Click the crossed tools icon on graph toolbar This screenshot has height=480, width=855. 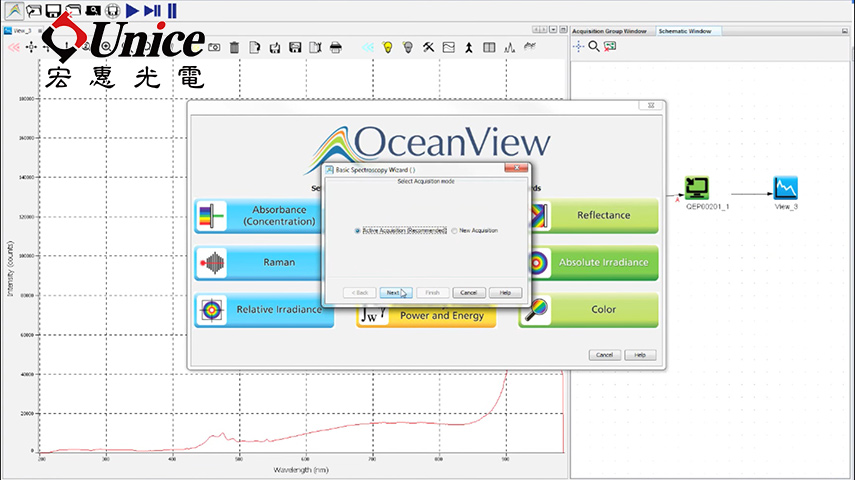[429, 47]
